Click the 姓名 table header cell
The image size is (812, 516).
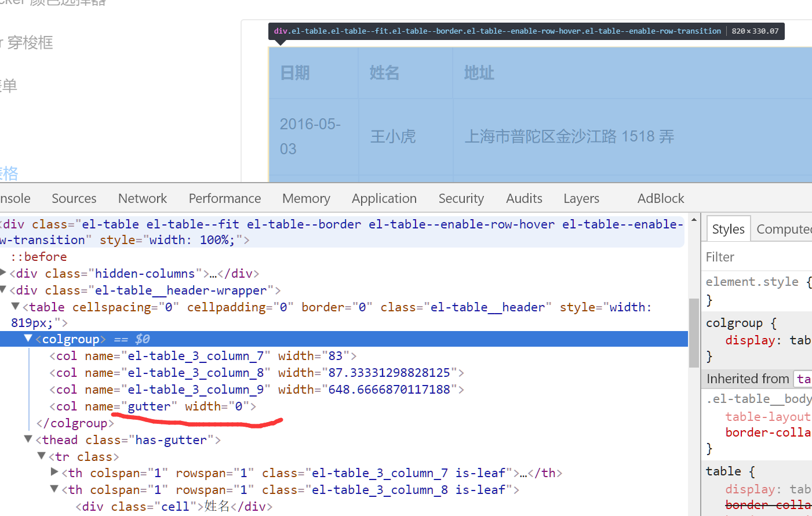(x=406, y=72)
